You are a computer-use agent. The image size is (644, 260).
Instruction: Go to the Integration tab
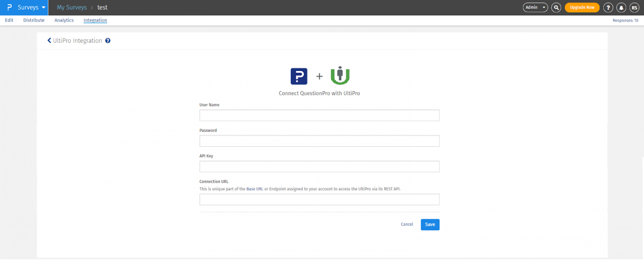click(x=95, y=20)
